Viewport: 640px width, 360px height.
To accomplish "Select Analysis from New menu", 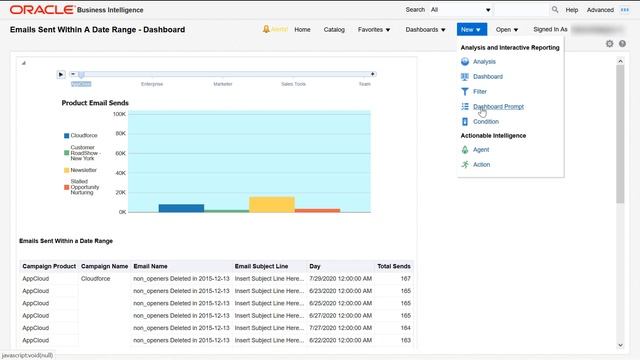I will pyautogui.click(x=484, y=62).
